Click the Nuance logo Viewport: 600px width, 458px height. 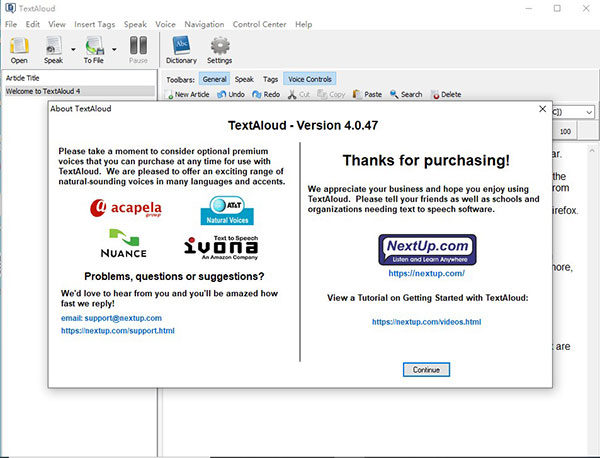(124, 243)
